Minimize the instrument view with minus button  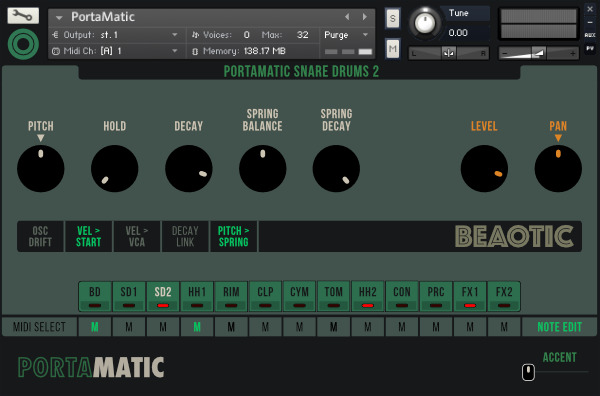[590, 23]
